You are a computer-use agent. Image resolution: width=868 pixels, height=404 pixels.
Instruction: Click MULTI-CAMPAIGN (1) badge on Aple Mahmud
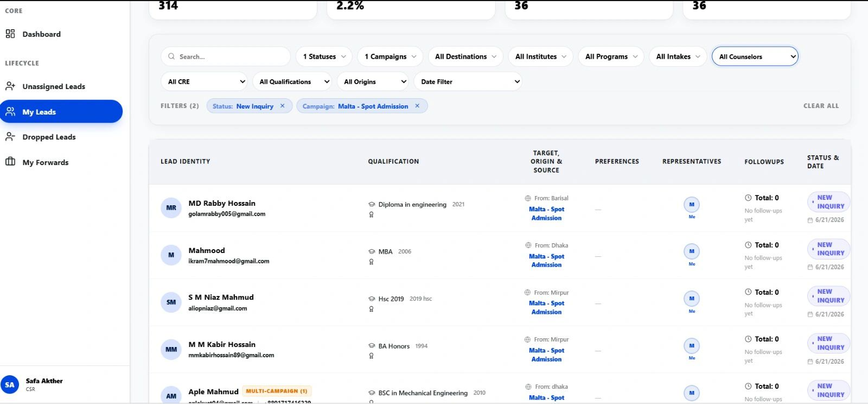[277, 391]
